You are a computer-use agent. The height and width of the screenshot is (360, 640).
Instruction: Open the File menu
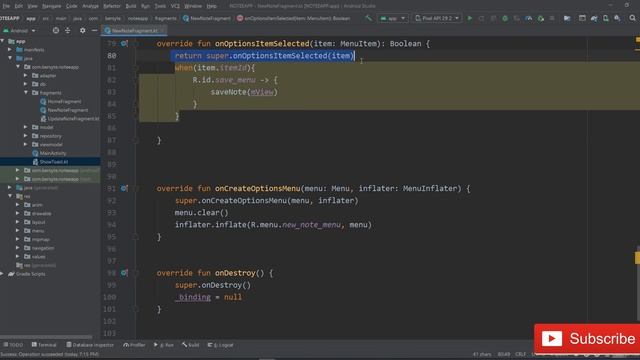click(6, 6)
